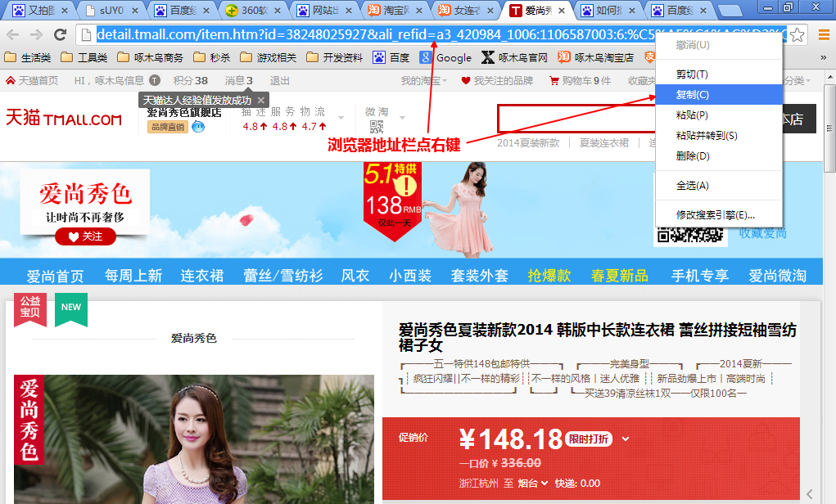Change destination 烟台 dropdown

pos(532,484)
